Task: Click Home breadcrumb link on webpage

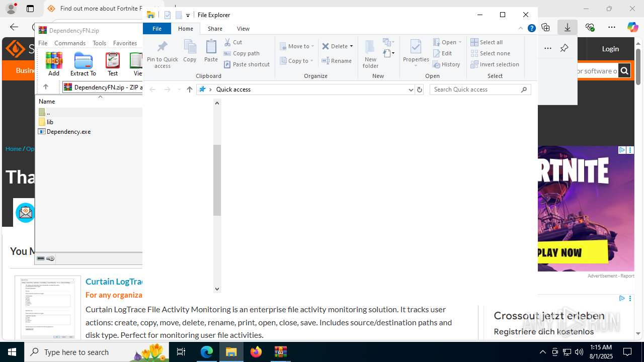Action: point(13,149)
